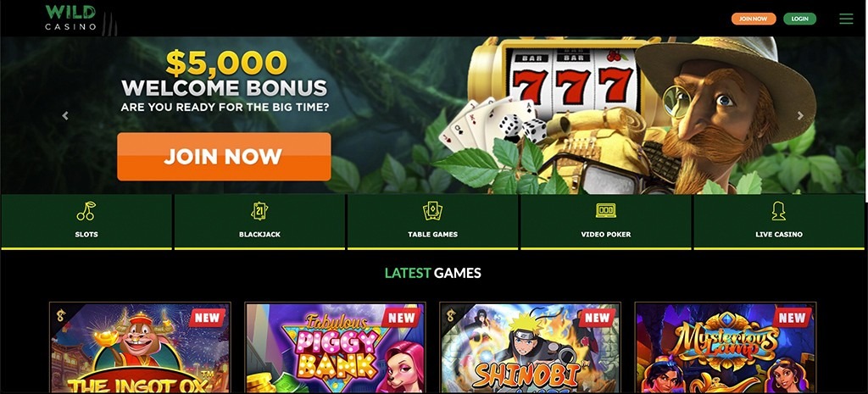Click the small orange Join Now button in the header
The width and height of the screenshot is (868, 394).
click(x=754, y=19)
